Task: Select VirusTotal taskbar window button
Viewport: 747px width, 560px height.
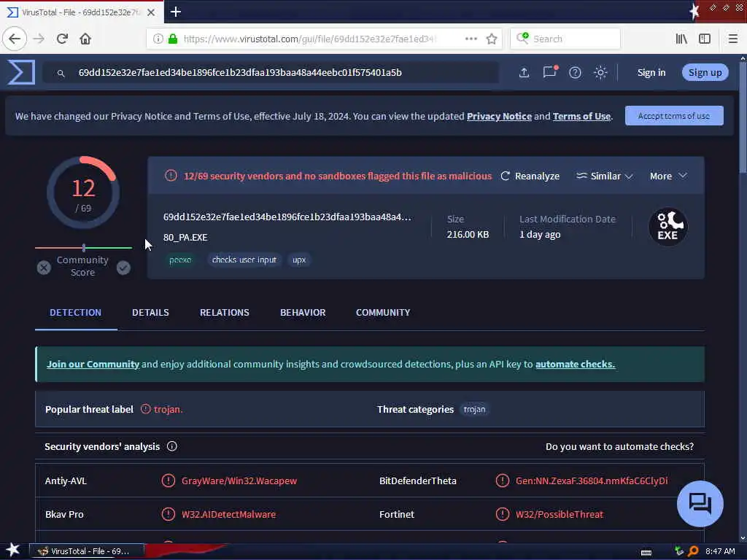Action: pyautogui.click(x=87, y=551)
